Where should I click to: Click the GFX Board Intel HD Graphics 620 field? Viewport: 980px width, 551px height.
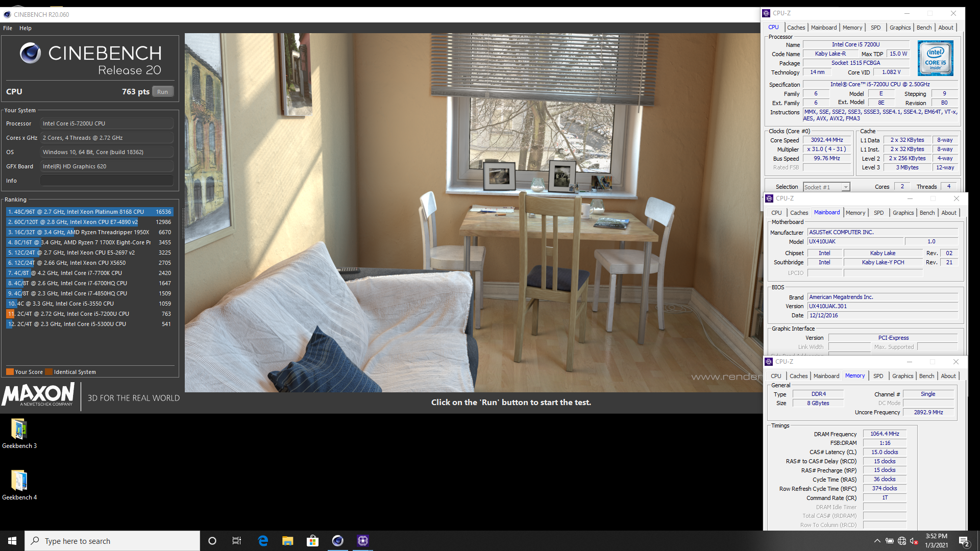[x=107, y=166]
